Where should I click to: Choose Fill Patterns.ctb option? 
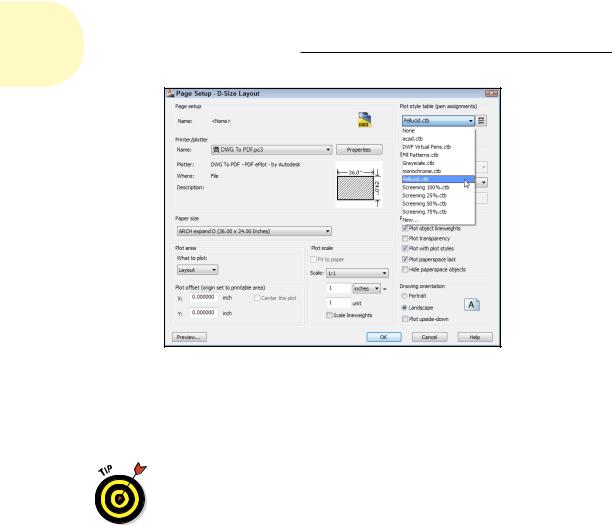438,155
